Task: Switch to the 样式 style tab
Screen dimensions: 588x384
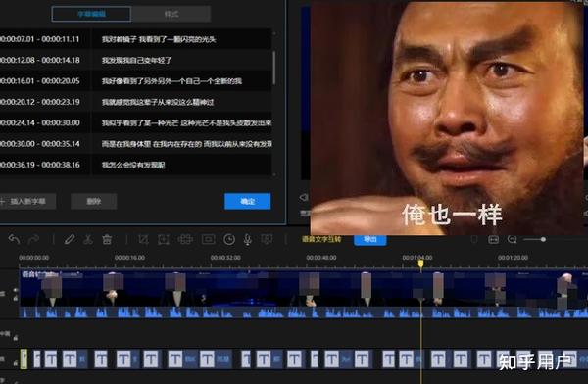Action: point(171,14)
